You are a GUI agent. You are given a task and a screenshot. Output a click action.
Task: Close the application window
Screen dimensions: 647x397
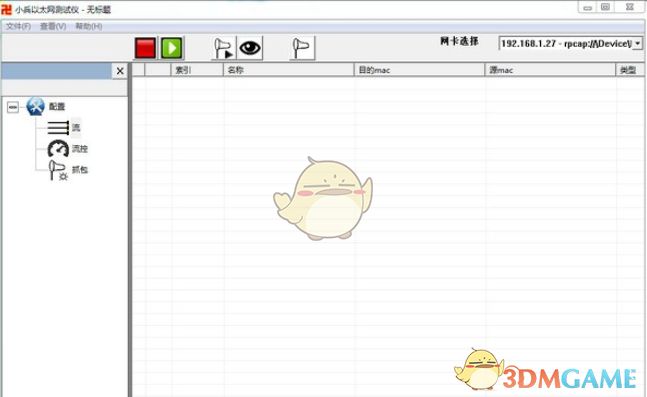pos(630,7)
